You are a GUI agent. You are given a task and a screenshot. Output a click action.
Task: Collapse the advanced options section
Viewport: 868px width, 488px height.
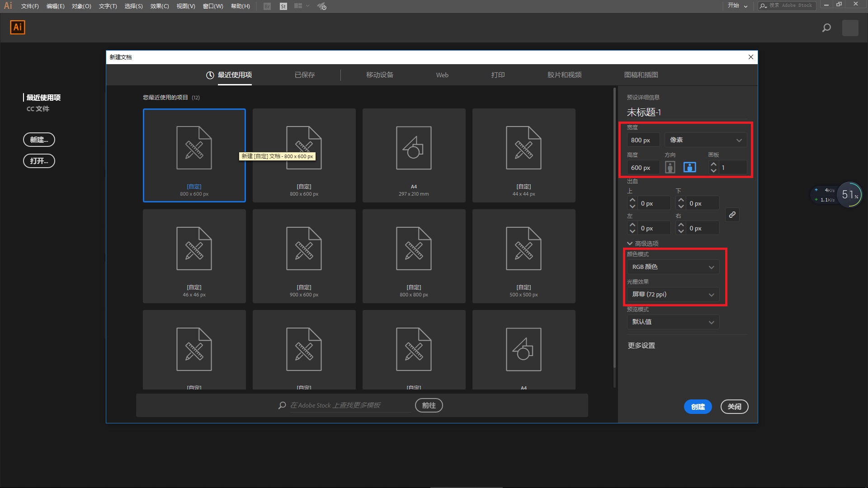click(x=630, y=244)
